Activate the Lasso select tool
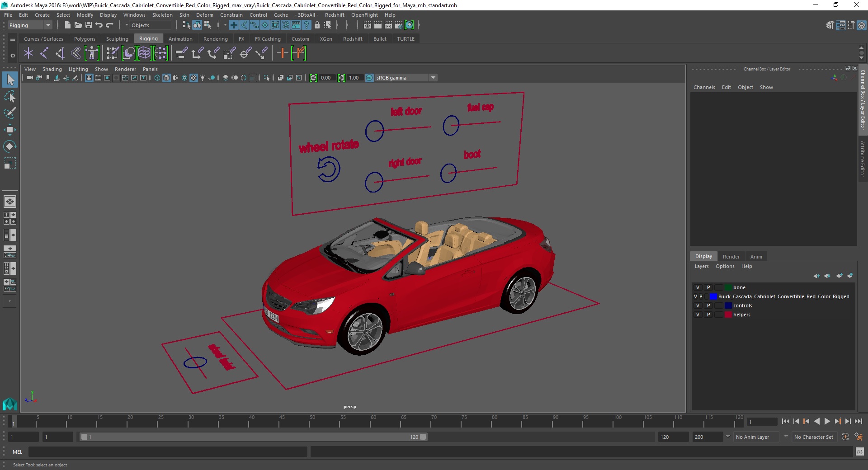 10,97
